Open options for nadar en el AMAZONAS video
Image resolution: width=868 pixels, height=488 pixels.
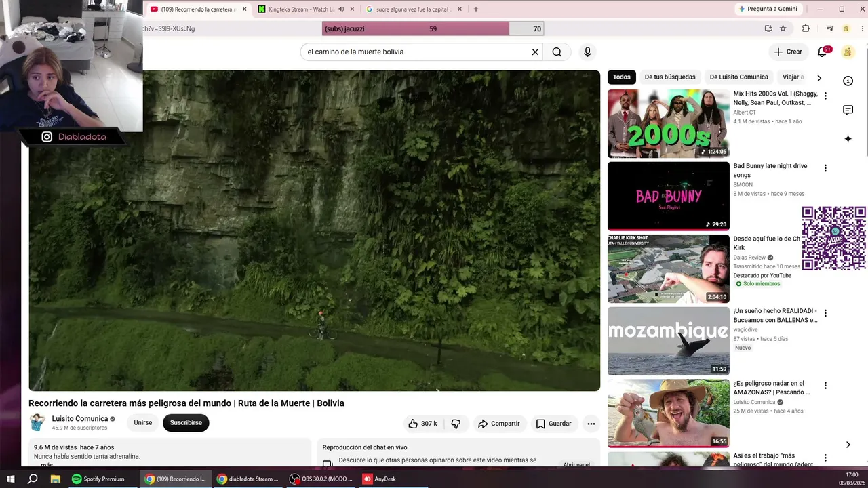tap(825, 386)
